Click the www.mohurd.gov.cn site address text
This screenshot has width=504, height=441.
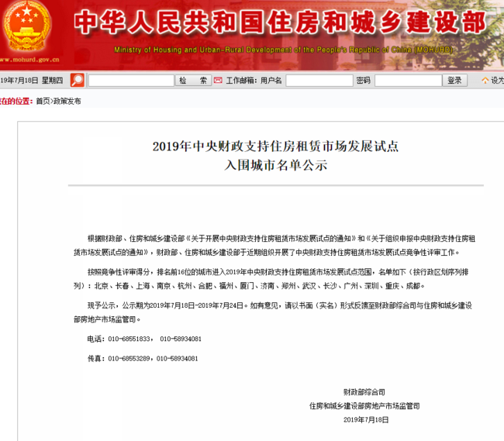tap(29, 60)
